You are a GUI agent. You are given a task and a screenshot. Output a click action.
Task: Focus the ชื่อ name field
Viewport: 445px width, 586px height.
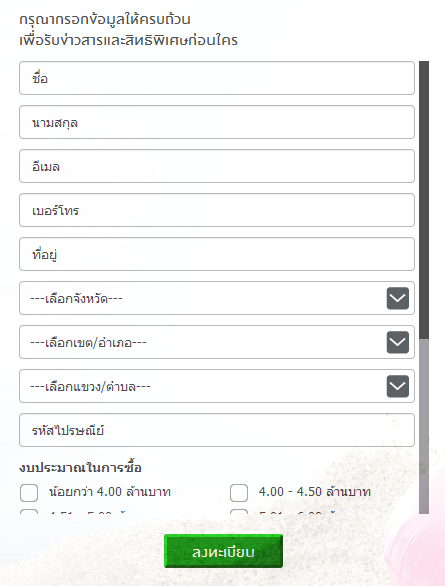pos(217,78)
